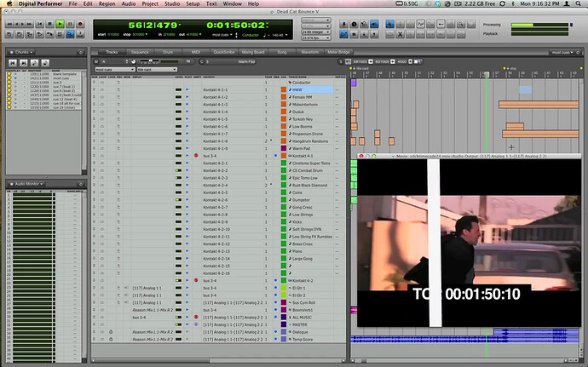This screenshot has width=588, height=367.
Task: Open the Sequence tab
Action: [x=140, y=52]
